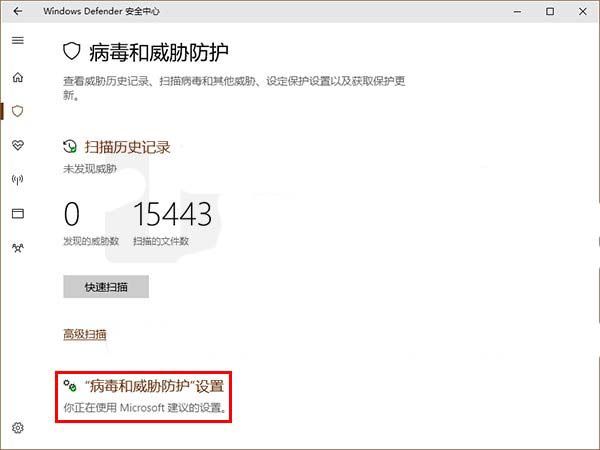Click the 你正在使用 Microsoft 建议的设置 text
Viewport: 600px width, 450px height.
[x=145, y=408]
